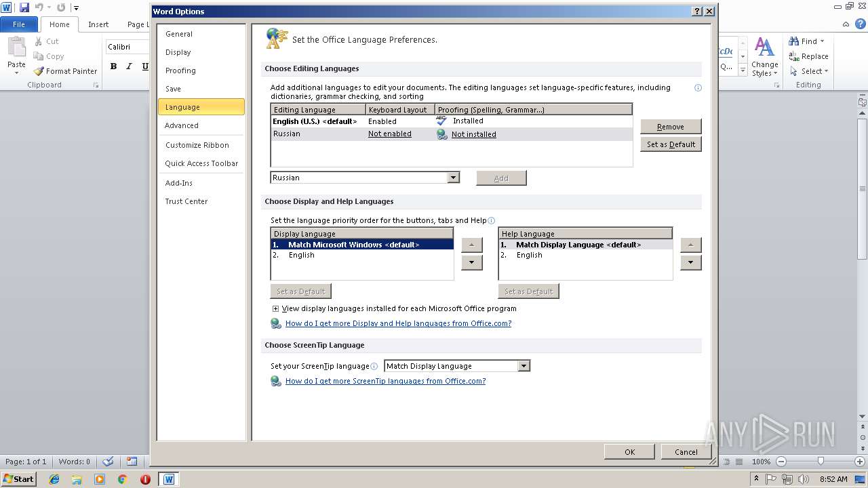Click the macro recording icon in status bar
The image size is (868, 488).
tap(132, 462)
